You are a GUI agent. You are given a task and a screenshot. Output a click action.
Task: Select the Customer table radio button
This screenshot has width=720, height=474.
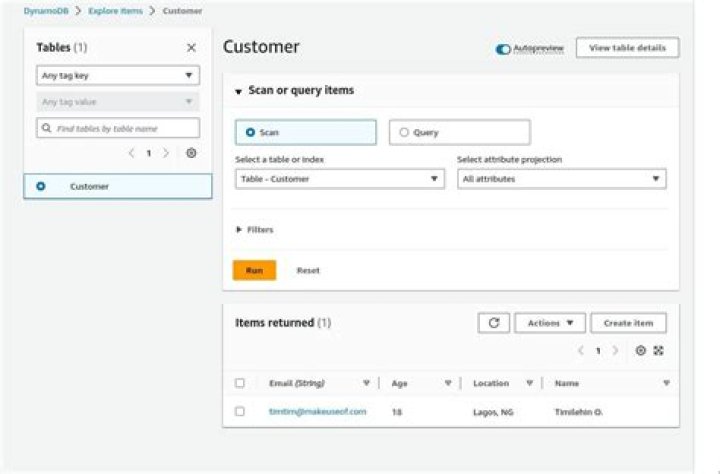click(x=41, y=186)
